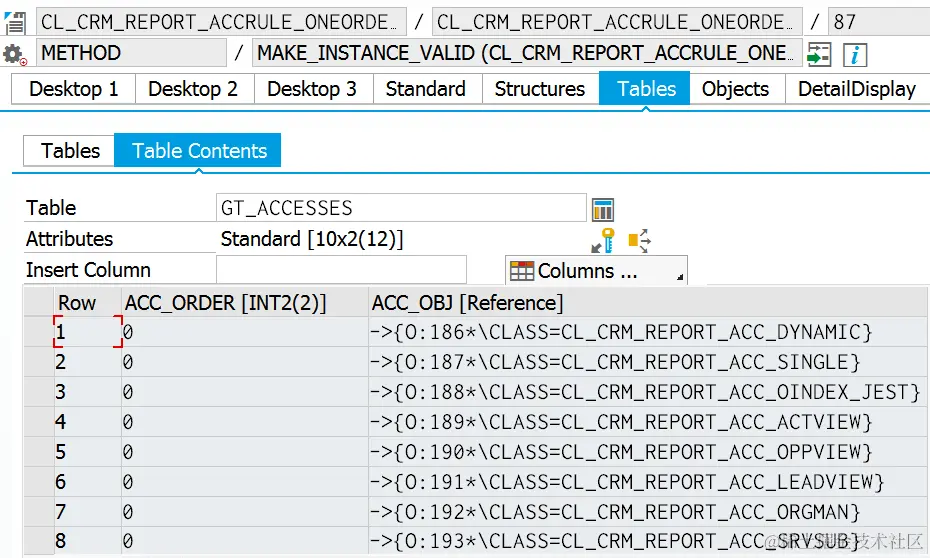Screen dimensions: 930x558
Task: Select the inner Tables sub-tab
Action: 70,151
